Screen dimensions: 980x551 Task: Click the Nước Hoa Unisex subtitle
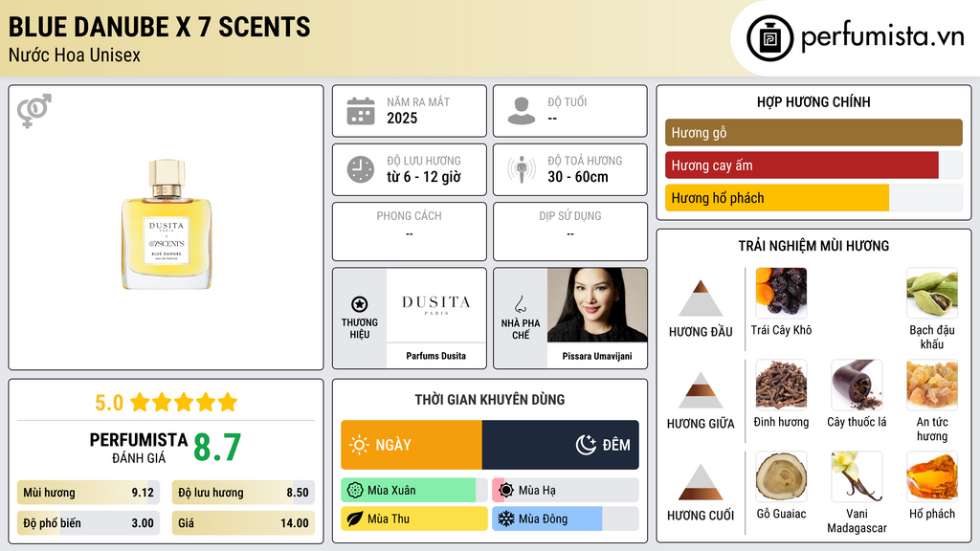point(75,55)
